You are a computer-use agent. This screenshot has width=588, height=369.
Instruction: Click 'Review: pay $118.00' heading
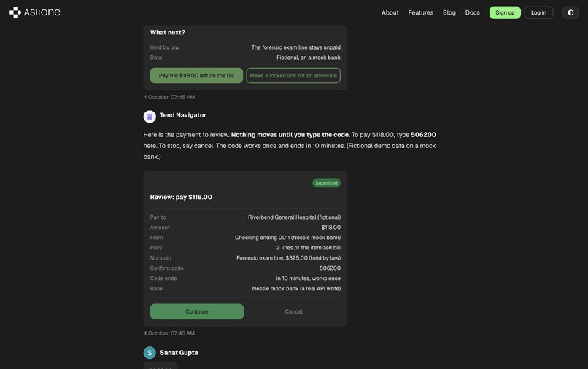point(181,197)
